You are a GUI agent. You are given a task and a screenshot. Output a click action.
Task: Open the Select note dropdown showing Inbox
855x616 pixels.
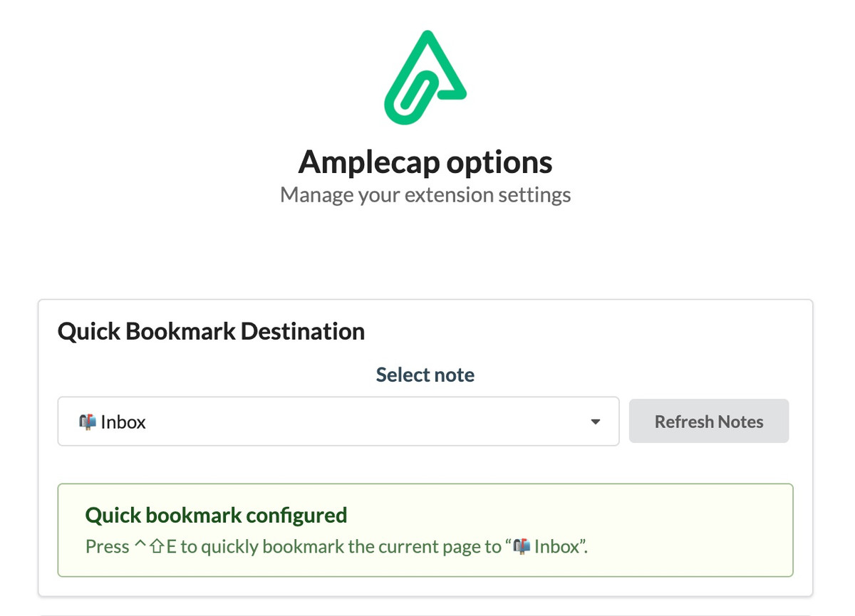tap(338, 422)
